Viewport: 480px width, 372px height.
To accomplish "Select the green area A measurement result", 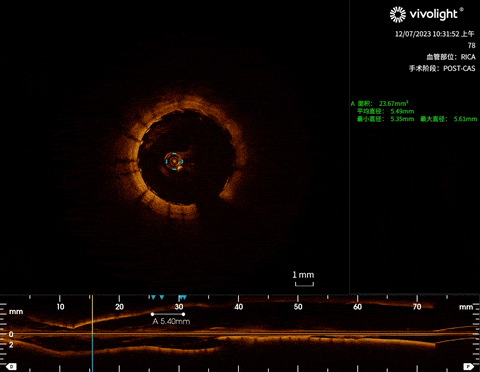I will click(380, 103).
